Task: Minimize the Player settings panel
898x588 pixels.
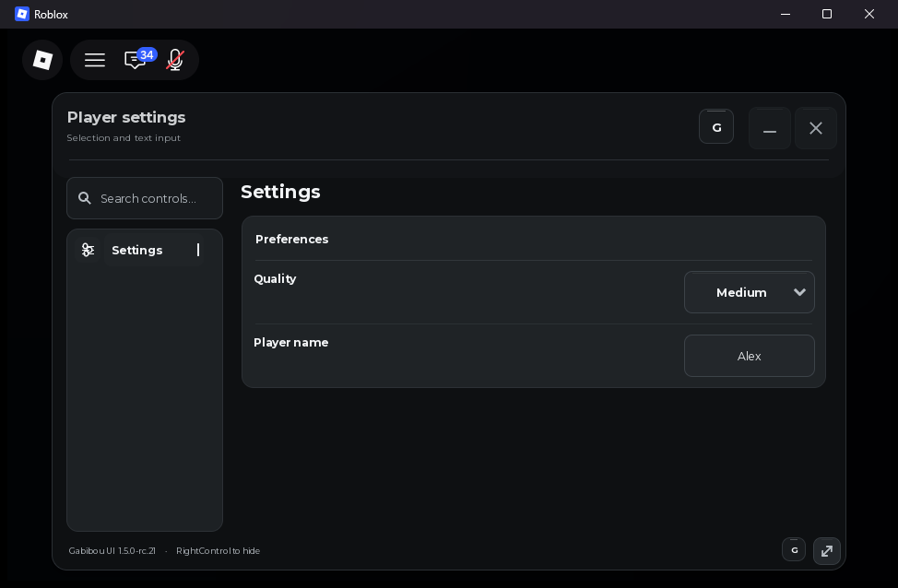Action: pyautogui.click(x=770, y=128)
